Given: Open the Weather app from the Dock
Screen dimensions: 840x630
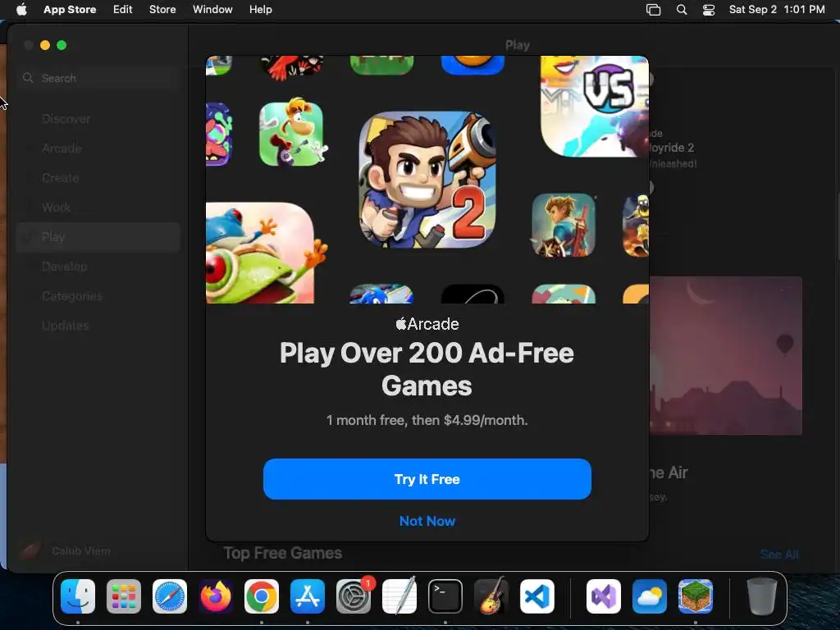Looking at the screenshot, I should (650, 596).
